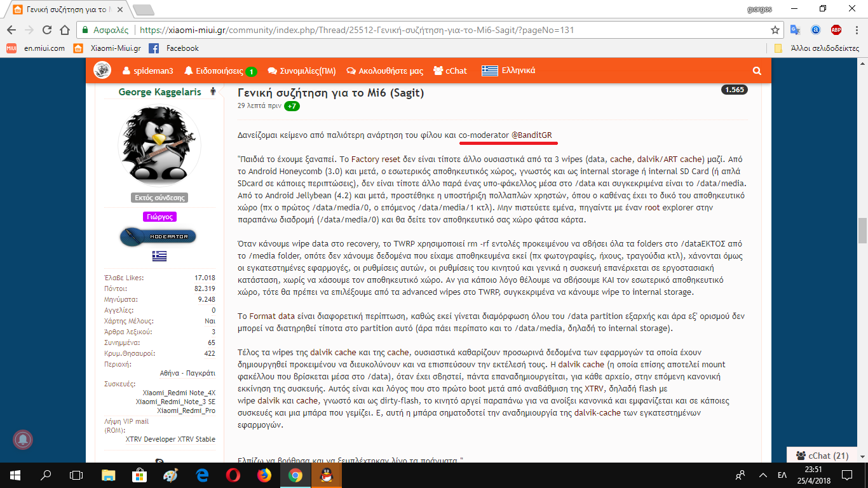Screen dimensions: 868x488
Task: Click the +7 likes badge
Action: pos(292,105)
